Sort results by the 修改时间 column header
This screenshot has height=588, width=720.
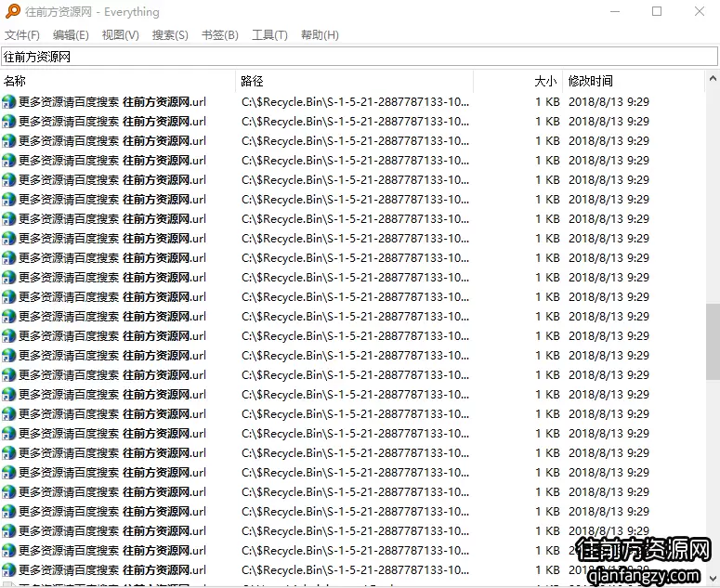point(634,81)
